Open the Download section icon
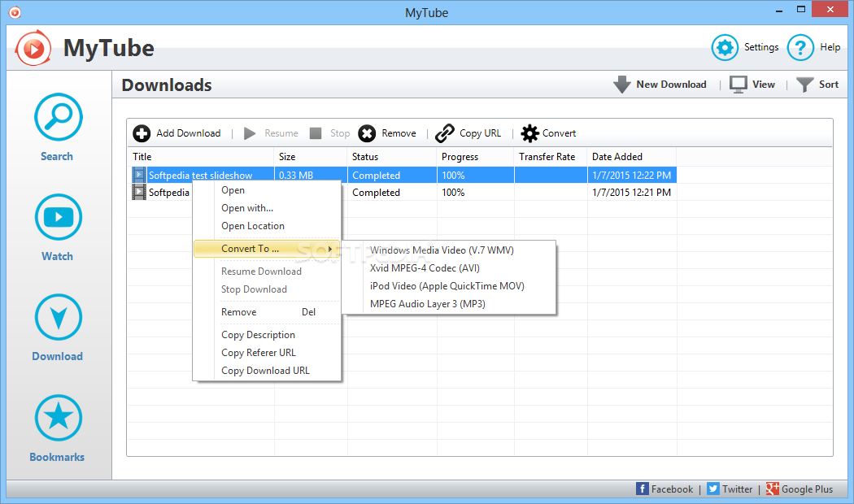 pos(59,317)
